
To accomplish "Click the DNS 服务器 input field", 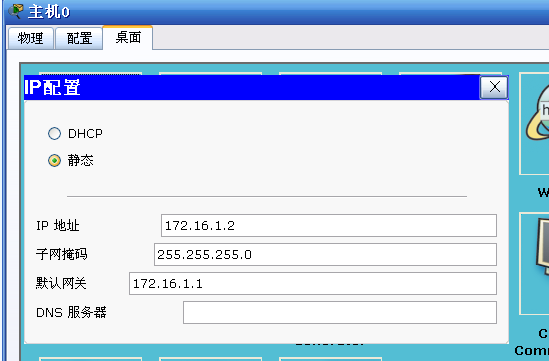I will (x=340, y=312).
